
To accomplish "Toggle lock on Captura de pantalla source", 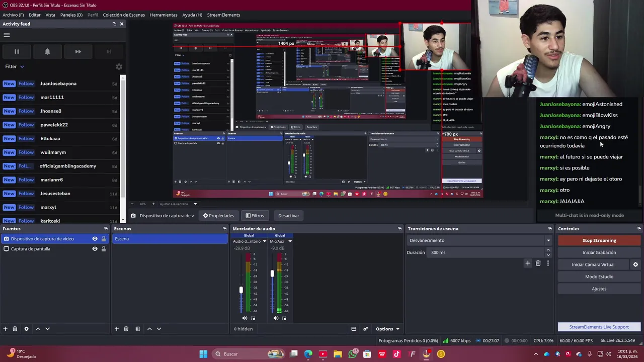I will click(104, 249).
